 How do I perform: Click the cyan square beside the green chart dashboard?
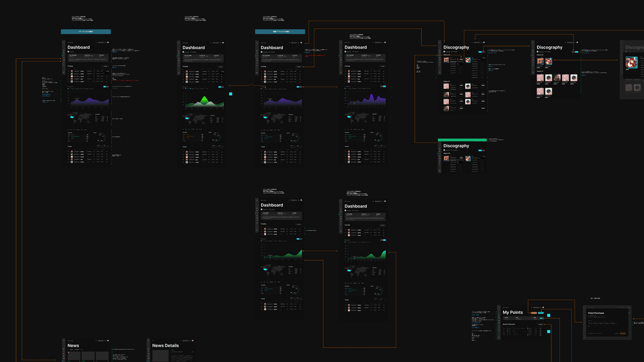(x=231, y=94)
